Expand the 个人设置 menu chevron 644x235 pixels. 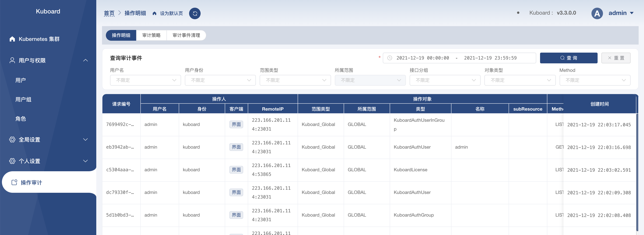point(86,161)
